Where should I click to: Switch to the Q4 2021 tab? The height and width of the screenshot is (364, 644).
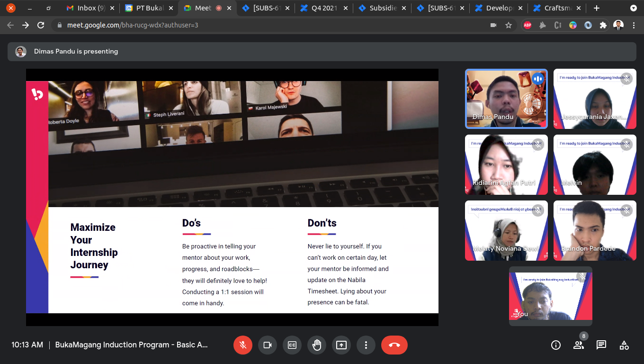pyautogui.click(x=324, y=8)
